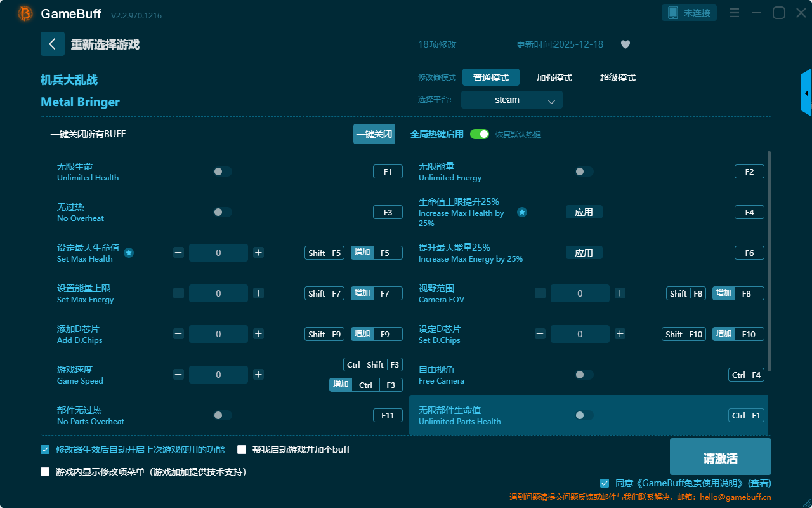Click star icon beside Increase Max Health
Image resolution: width=812 pixels, height=508 pixels.
click(521, 212)
